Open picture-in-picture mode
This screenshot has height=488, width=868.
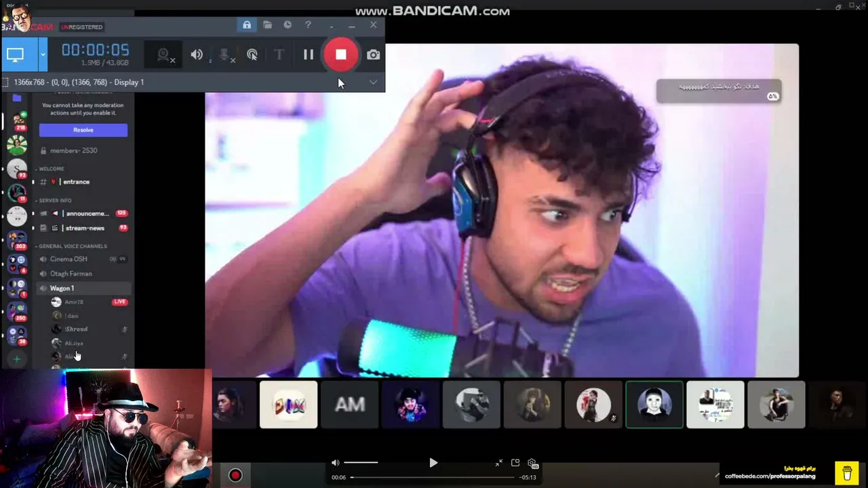pyautogui.click(x=515, y=463)
